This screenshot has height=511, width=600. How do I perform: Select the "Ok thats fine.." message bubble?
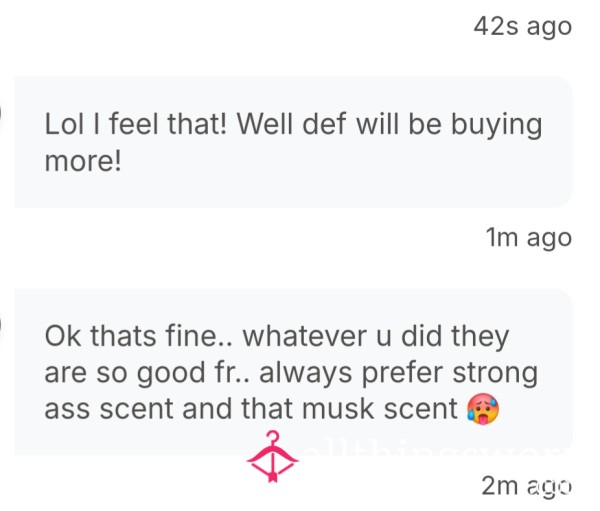coord(293,372)
